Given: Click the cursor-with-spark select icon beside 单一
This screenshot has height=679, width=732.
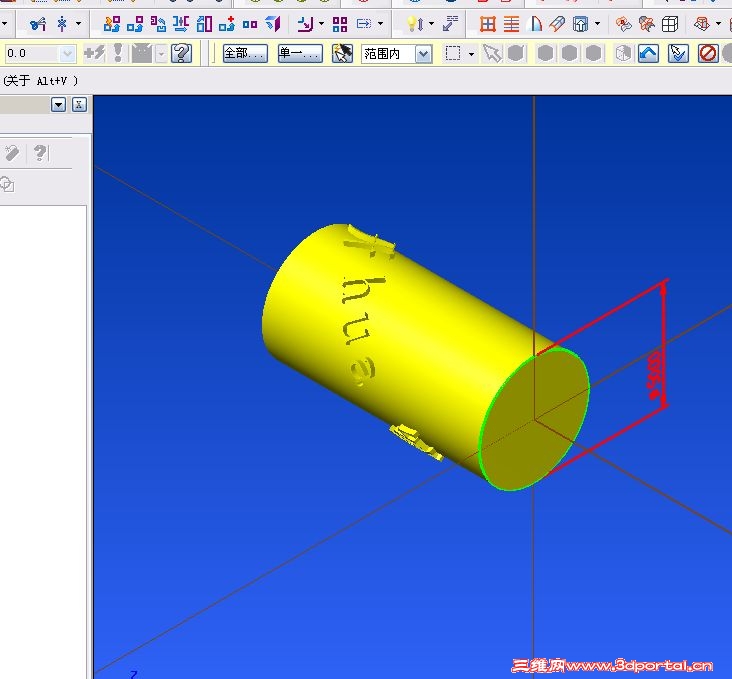Looking at the screenshot, I should [342, 54].
